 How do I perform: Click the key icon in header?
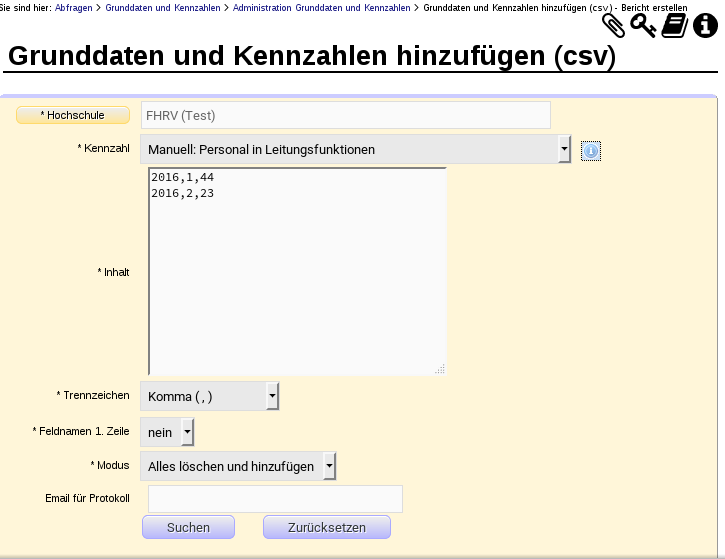coord(643,25)
